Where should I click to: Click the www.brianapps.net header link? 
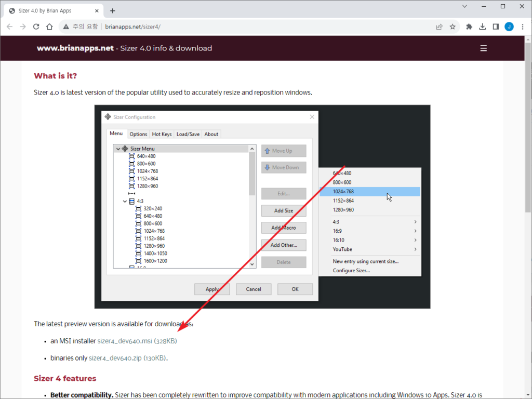coord(75,48)
